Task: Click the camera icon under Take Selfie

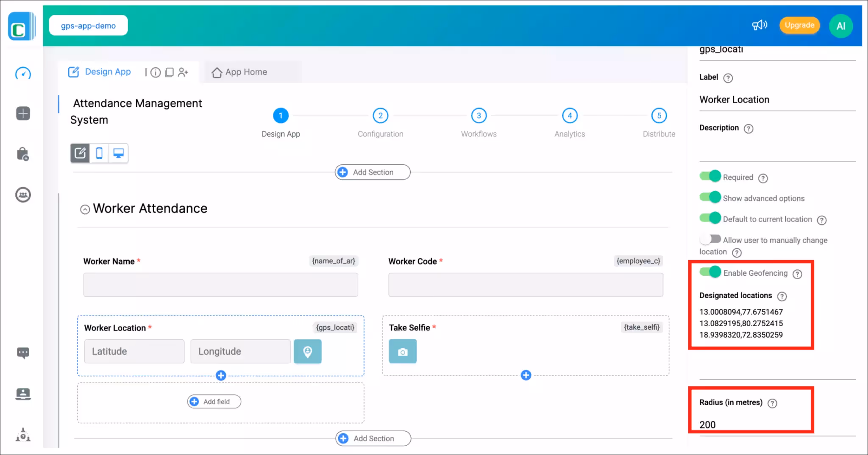Action: pyautogui.click(x=402, y=351)
